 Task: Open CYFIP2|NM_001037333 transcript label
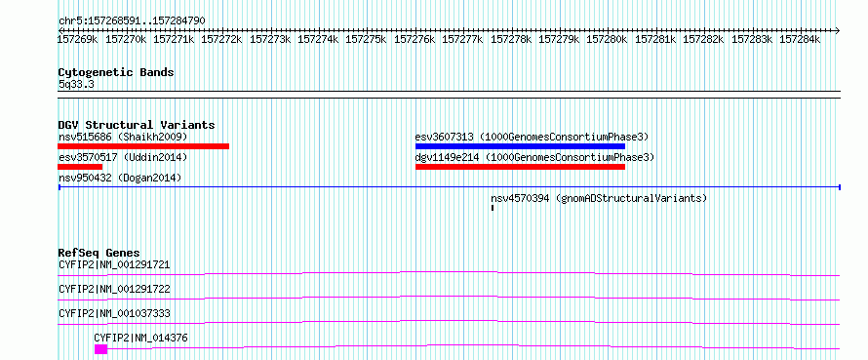point(114,313)
